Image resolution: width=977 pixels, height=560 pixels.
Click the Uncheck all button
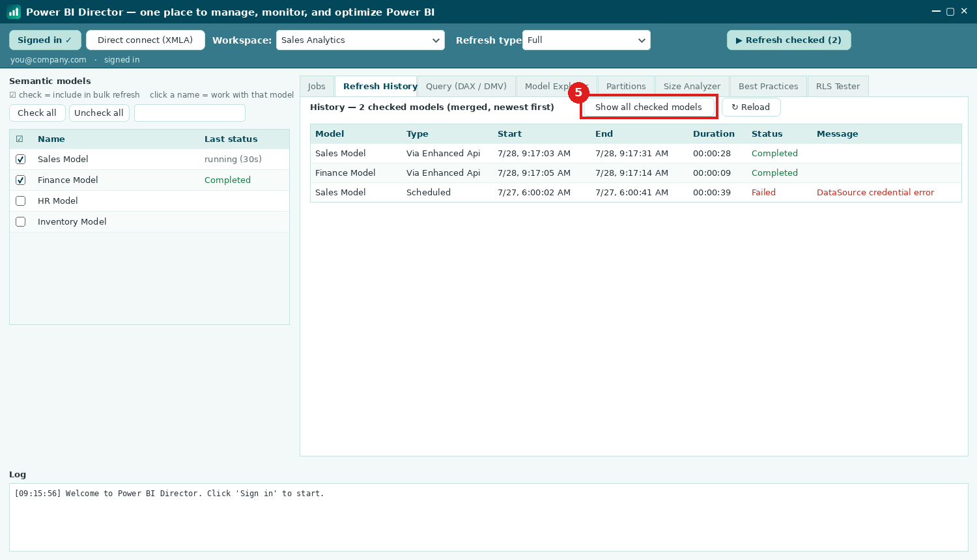99,113
